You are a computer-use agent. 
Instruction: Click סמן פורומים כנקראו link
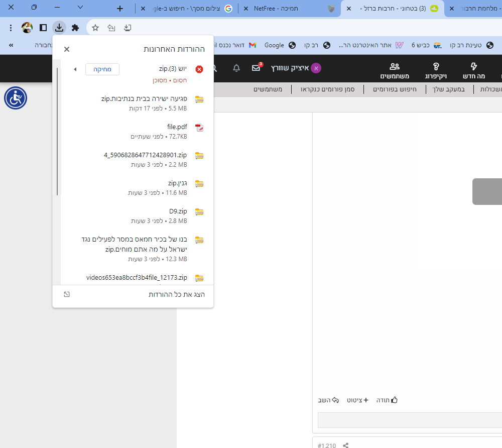(327, 89)
